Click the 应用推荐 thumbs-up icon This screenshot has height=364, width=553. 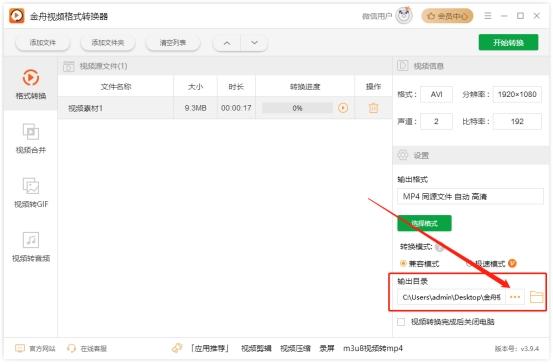[x=177, y=348]
